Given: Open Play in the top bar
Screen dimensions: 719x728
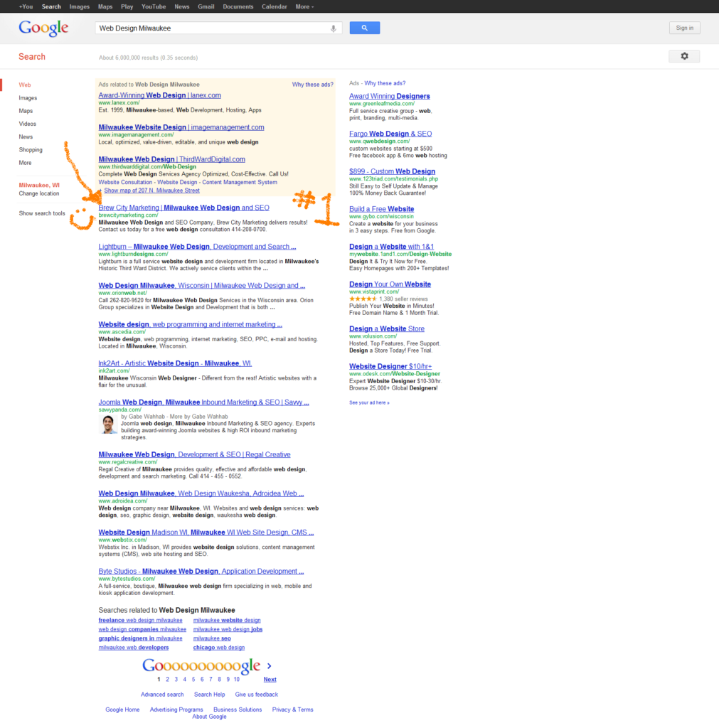Looking at the screenshot, I should 127,6.
